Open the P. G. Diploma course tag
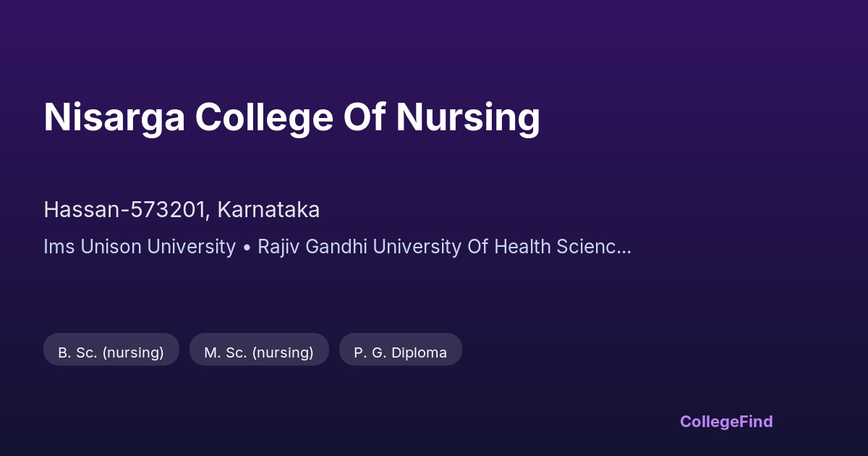The width and height of the screenshot is (868, 456). pos(400,352)
